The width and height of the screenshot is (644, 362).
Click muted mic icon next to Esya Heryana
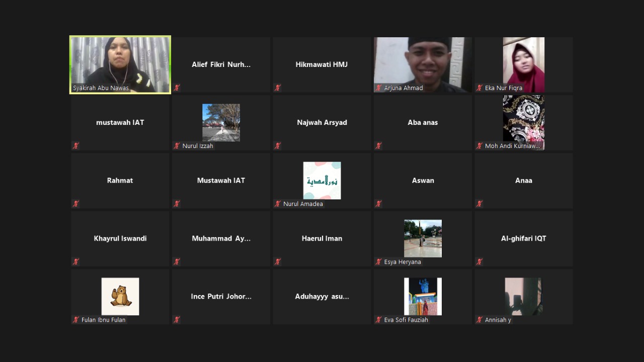click(378, 262)
